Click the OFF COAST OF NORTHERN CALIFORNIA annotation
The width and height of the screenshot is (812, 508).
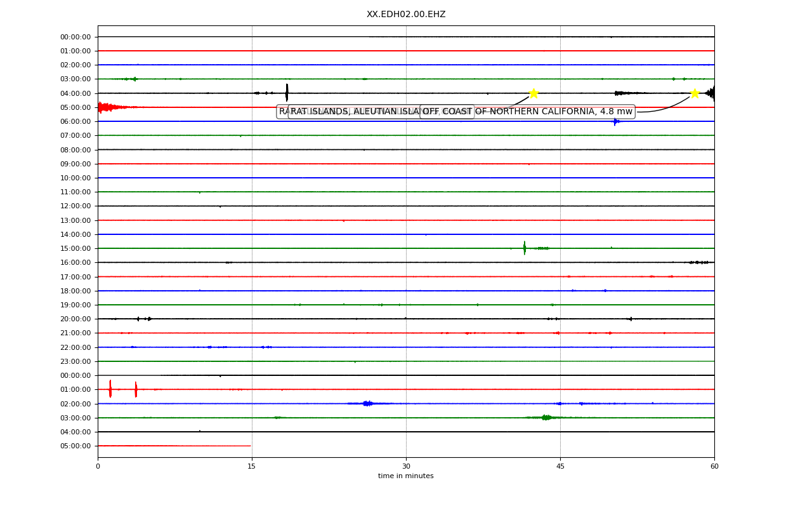527,112
